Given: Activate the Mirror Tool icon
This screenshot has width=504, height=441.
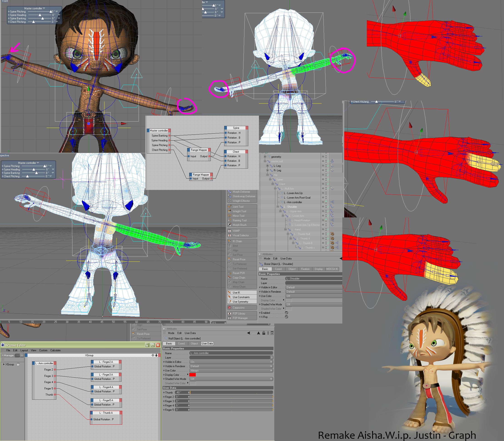Looking at the screenshot, I should (x=229, y=216).
